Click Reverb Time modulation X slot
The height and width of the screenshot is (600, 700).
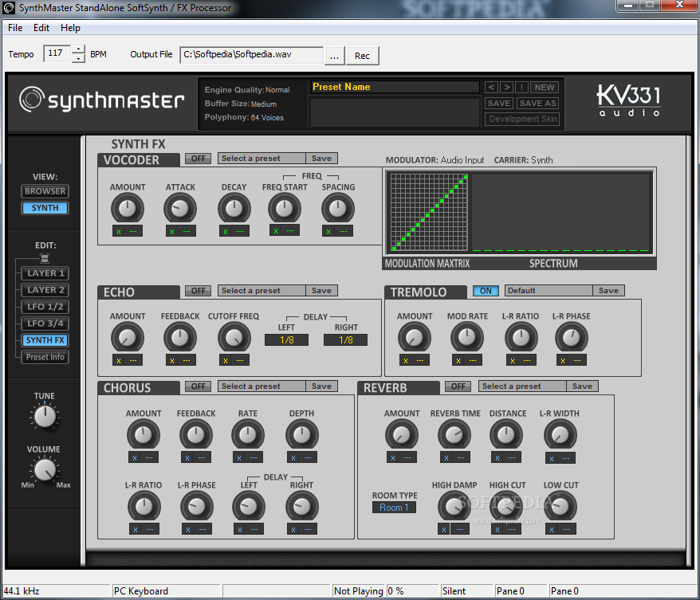pos(446,457)
